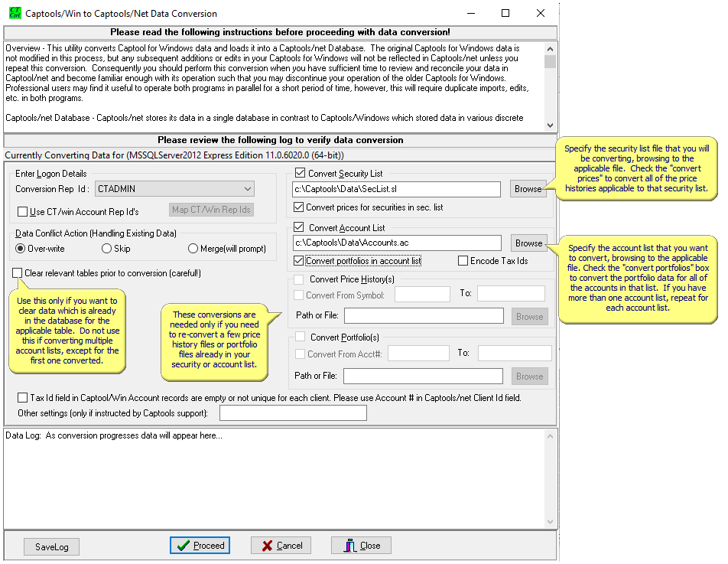Image resolution: width=728 pixels, height=564 pixels.
Task: Click the 'Currently Converting Data for' status text
Action: point(174,155)
